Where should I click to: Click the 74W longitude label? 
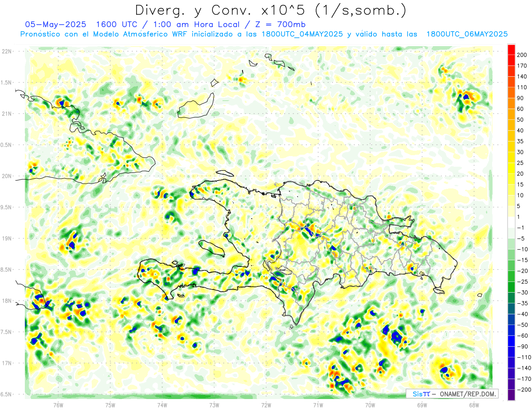(x=162, y=405)
